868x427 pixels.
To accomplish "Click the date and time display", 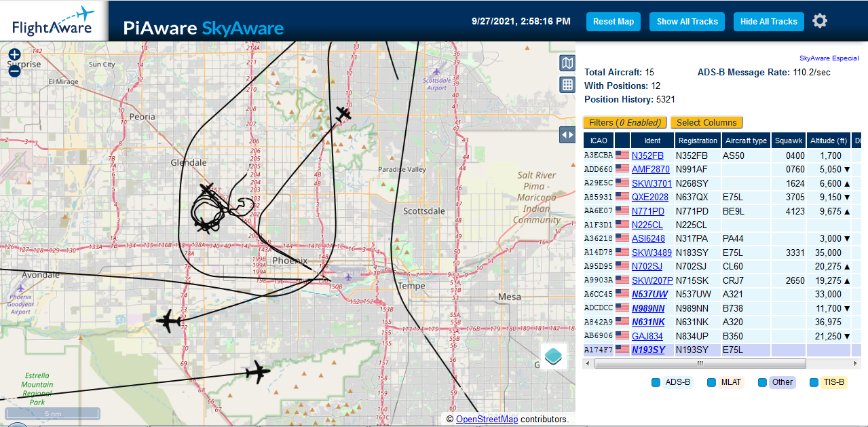I will [521, 22].
